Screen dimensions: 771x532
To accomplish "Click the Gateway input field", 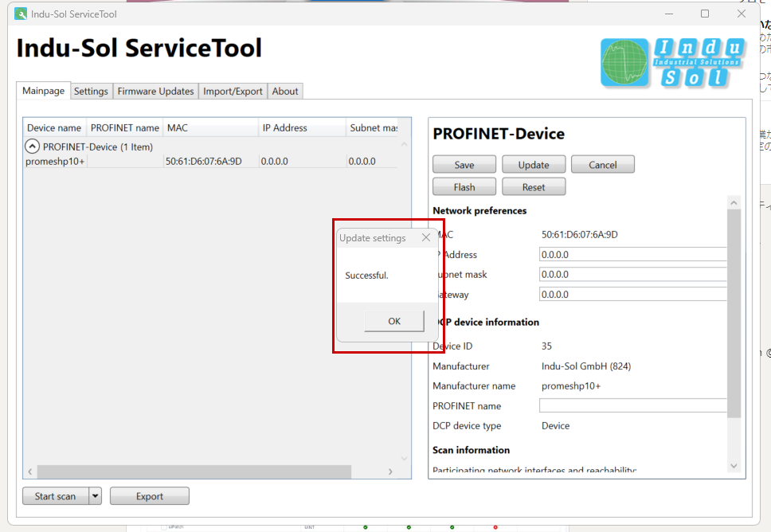I will tap(633, 295).
